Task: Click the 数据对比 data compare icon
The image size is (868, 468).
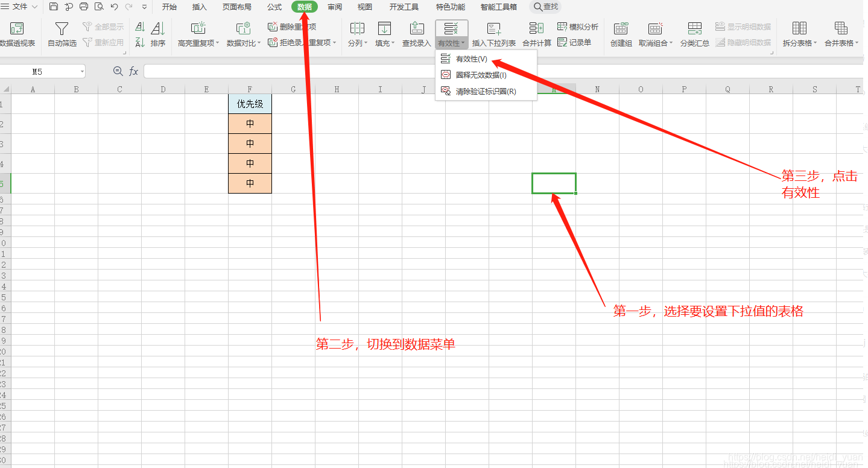Action: coord(243,28)
